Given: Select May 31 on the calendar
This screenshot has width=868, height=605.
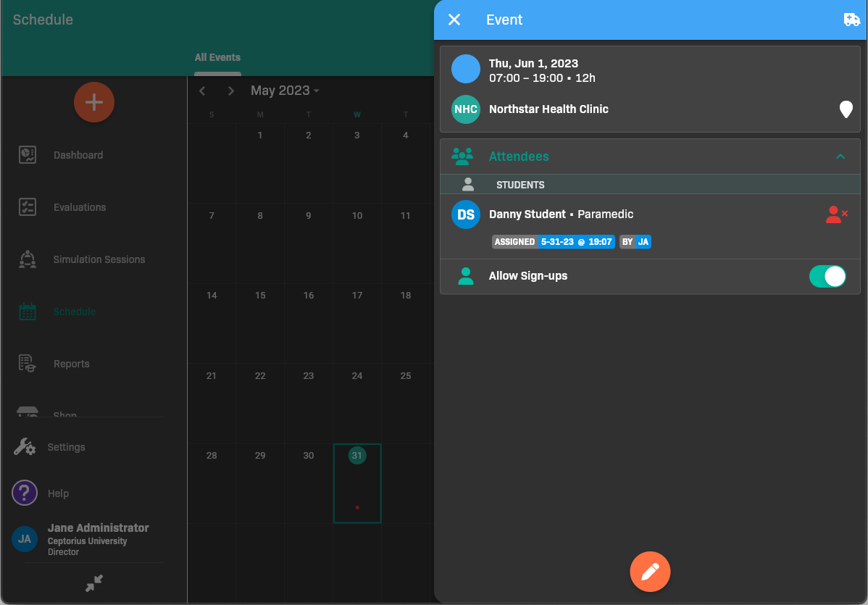Looking at the screenshot, I should click(356, 456).
